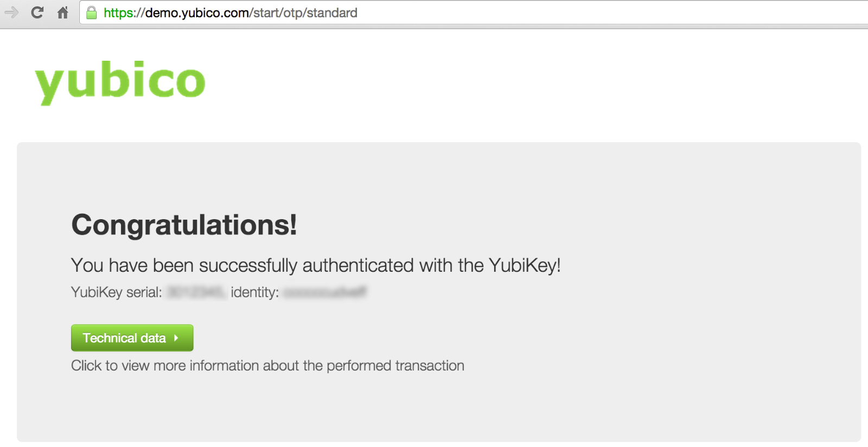The image size is (868, 447).
Task: Focus the address bar URL field
Action: coord(542,12)
